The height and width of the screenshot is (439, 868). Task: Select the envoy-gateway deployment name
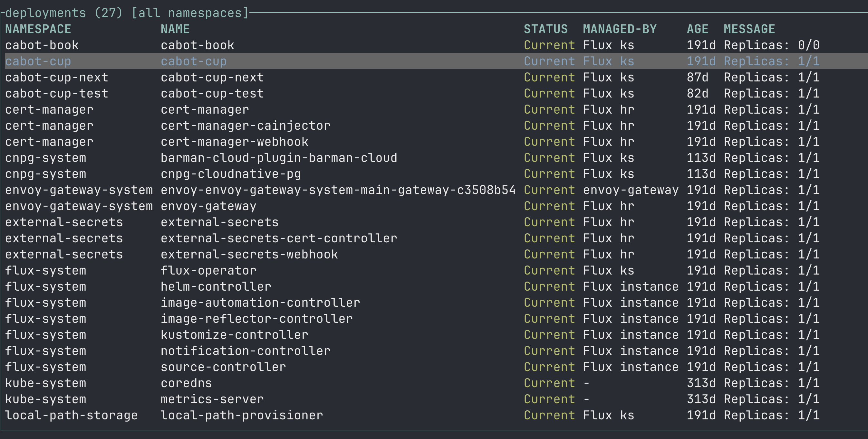click(x=208, y=206)
